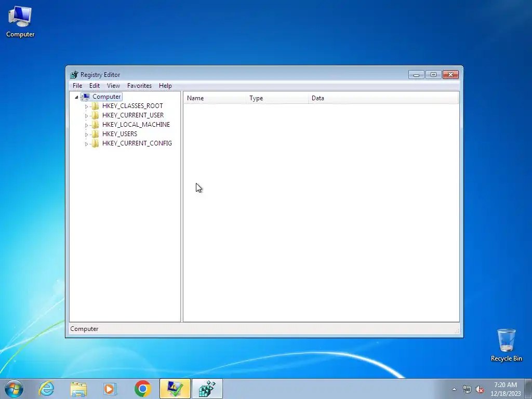The width and height of the screenshot is (532, 399).
Task: Click the HKEY_LOCAL_MACHINE folder icon
Action: (96, 125)
